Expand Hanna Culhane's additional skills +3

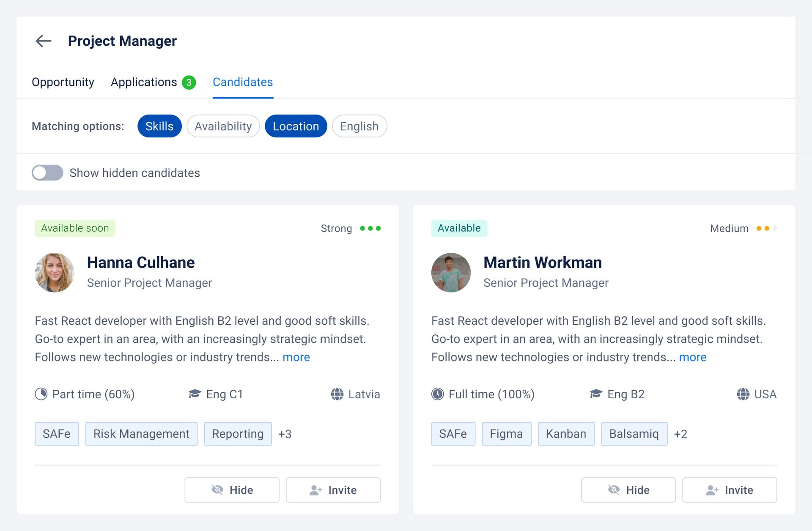click(285, 434)
